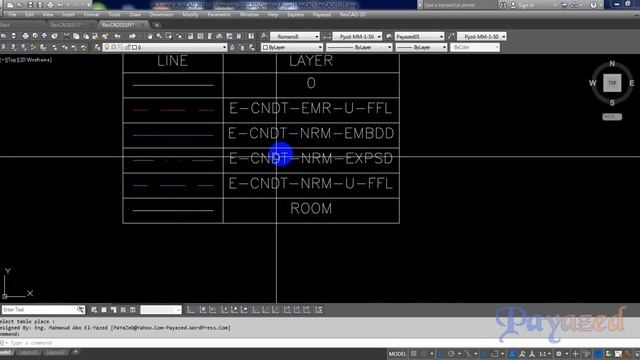This screenshot has height=360, width=640.
Task: Click the Save icon in quick access toolbar
Action: point(30,5)
